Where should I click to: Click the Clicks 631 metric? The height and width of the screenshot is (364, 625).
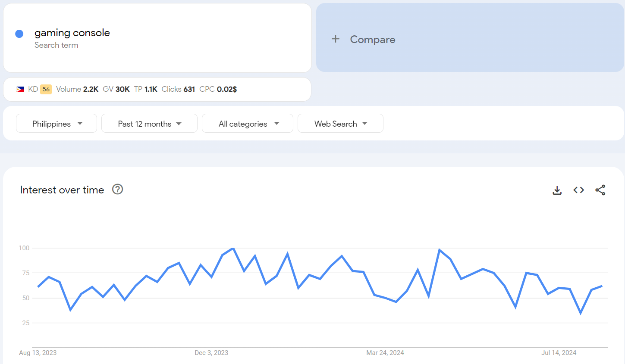pos(178,89)
